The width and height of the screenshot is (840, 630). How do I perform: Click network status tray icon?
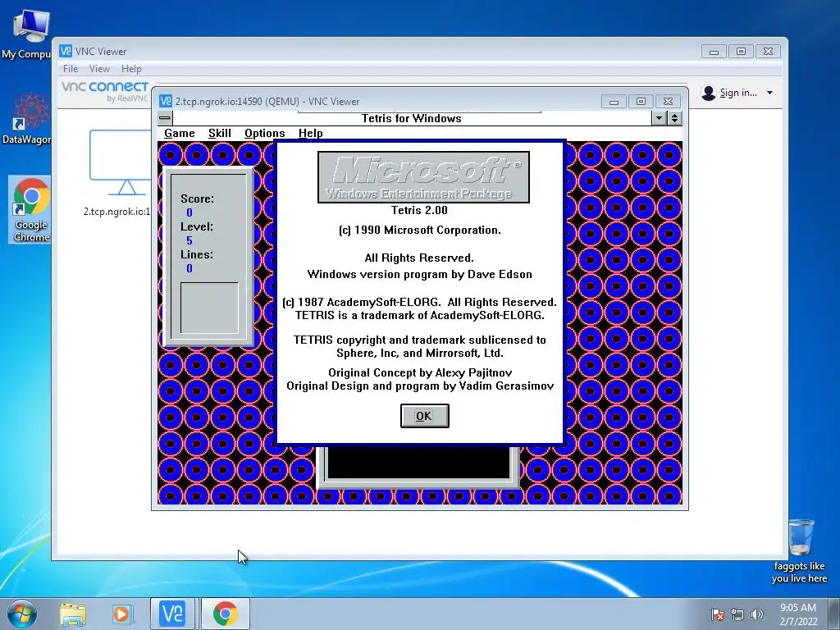pos(737,614)
